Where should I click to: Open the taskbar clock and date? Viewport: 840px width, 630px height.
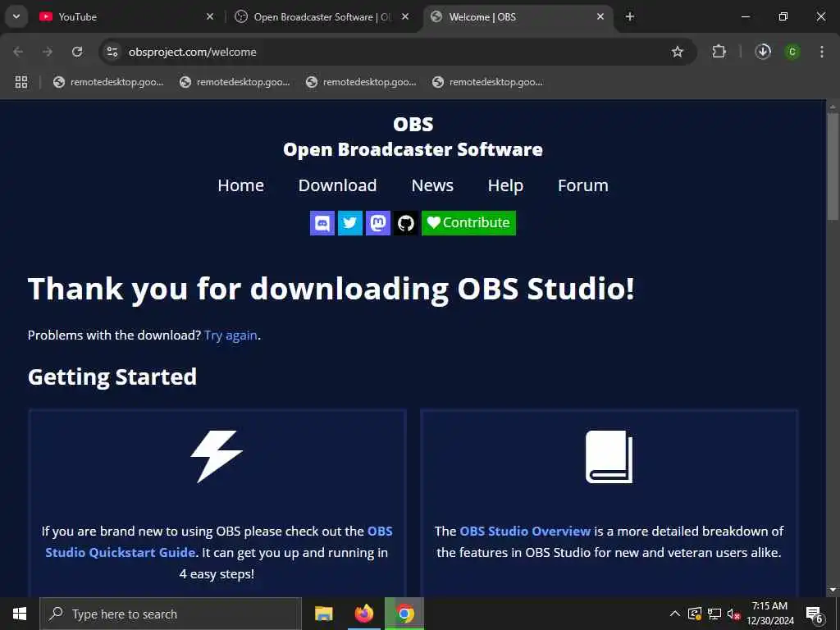coord(769,614)
